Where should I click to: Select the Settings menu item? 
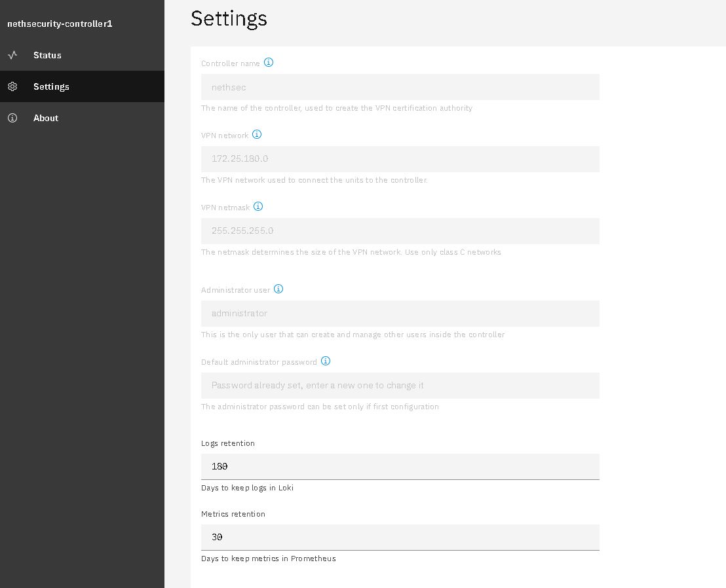point(82,86)
